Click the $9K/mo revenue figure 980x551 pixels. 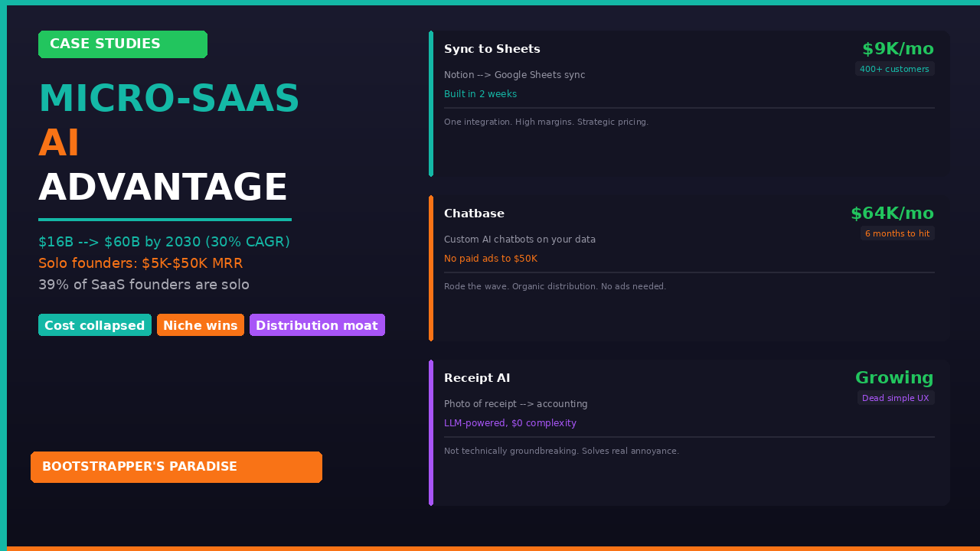pyautogui.click(x=897, y=49)
